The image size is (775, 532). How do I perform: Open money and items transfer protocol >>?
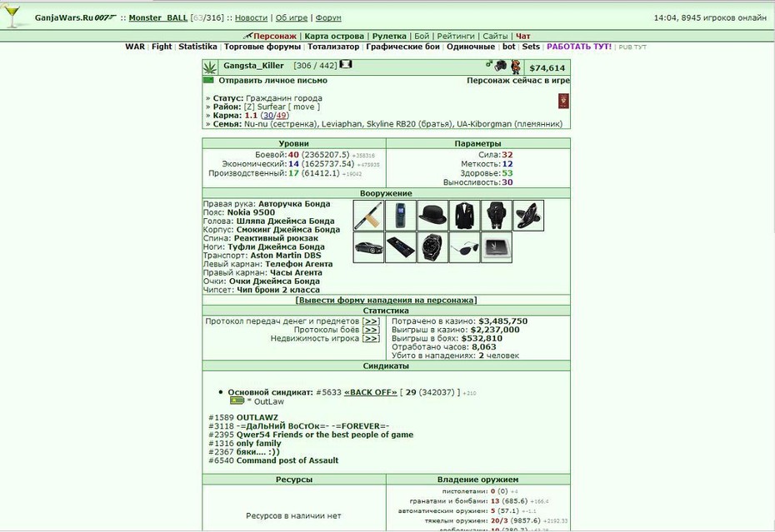(371, 321)
